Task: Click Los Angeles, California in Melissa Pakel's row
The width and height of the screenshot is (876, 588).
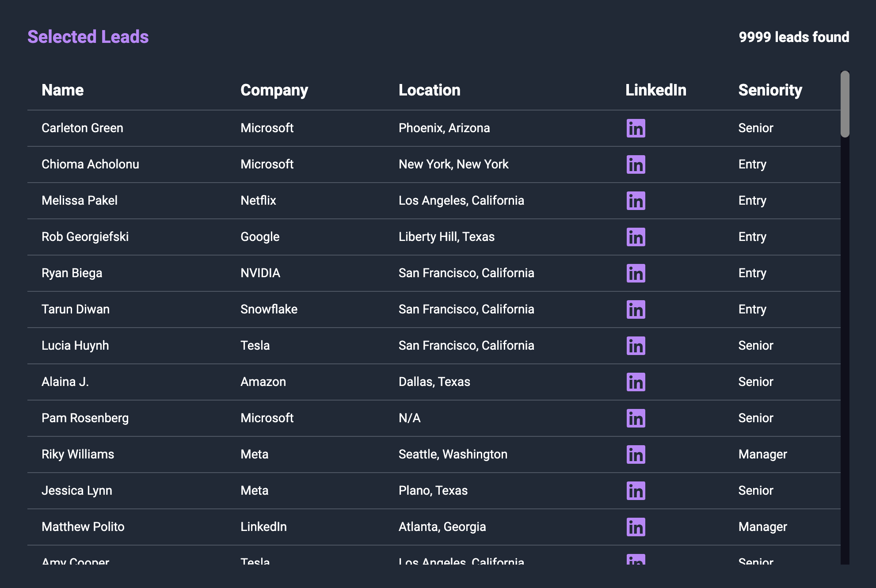Action: pos(461,201)
